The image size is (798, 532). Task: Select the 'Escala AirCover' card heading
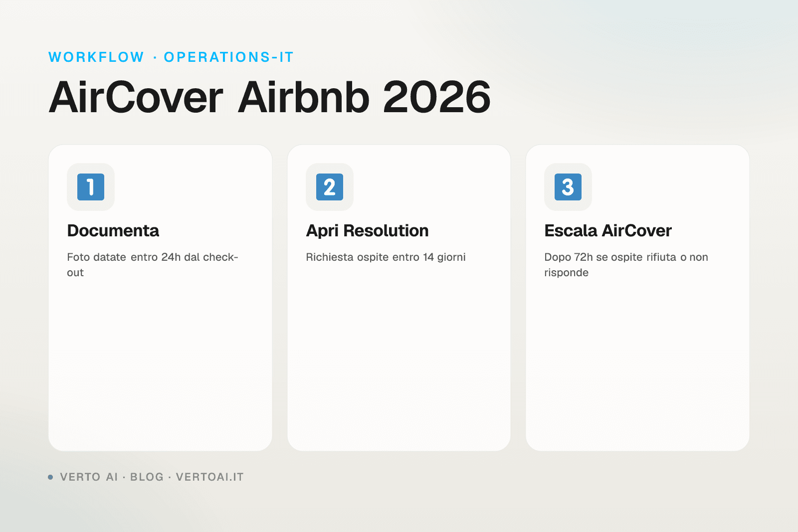coord(608,231)
